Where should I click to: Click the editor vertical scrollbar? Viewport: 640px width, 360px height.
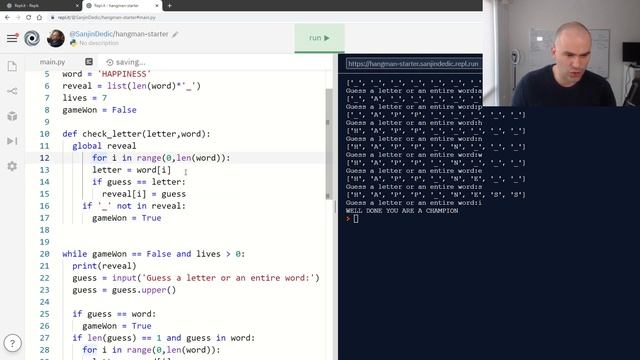tap(329, 144)
